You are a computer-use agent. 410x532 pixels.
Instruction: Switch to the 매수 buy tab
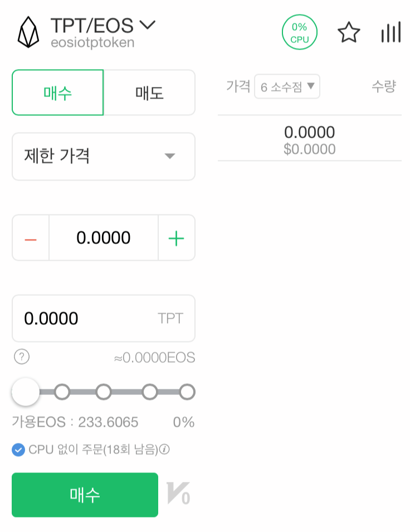(x=58, y=92)
